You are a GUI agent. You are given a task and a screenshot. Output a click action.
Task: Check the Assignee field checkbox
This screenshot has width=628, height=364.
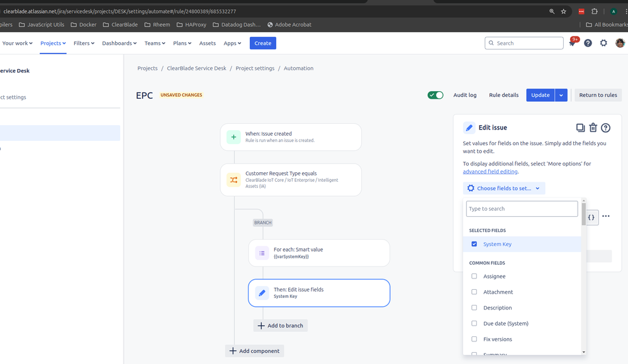(474, 276)
